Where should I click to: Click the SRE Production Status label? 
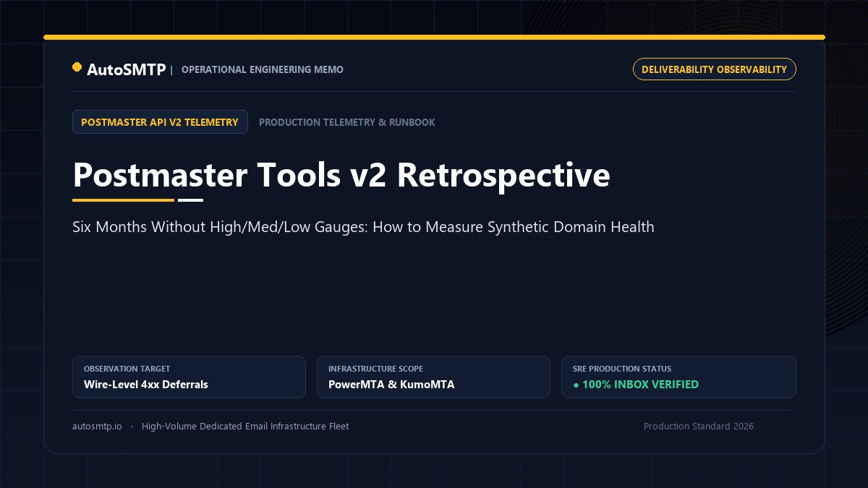click(622, 369)
